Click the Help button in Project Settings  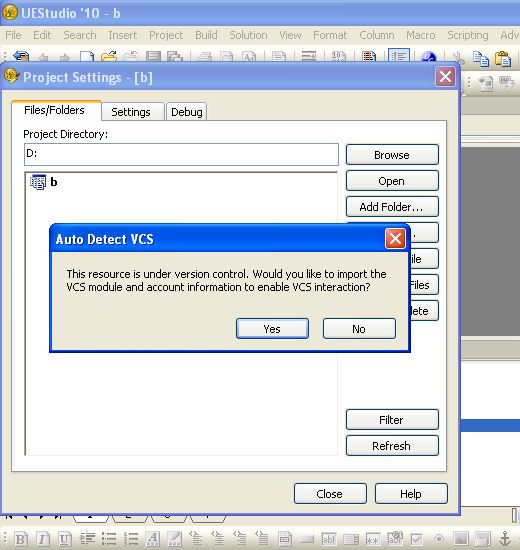(x=411, y=494)
